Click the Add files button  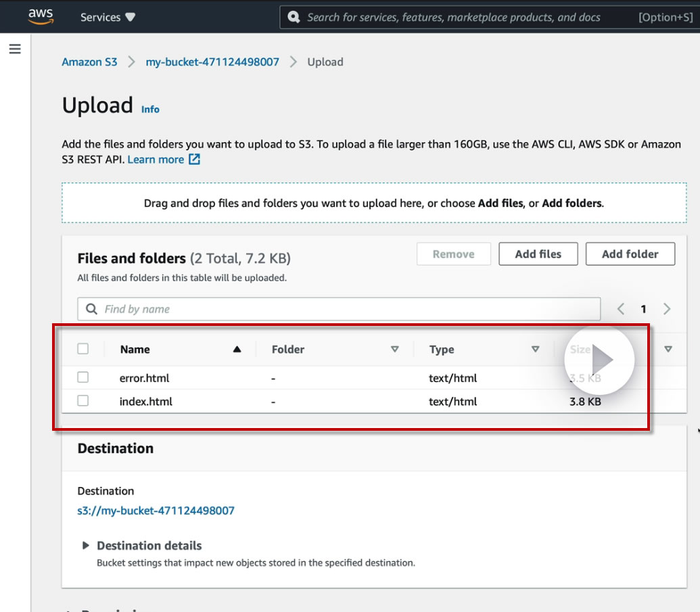538,254
